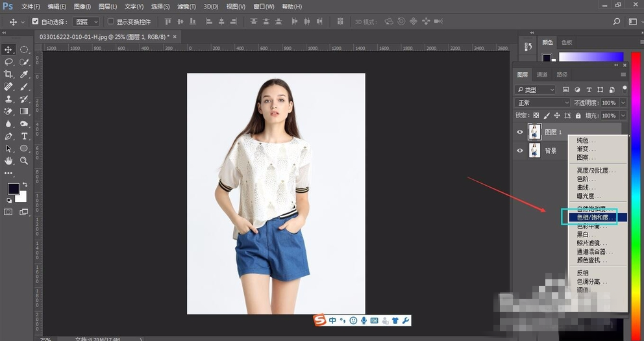Open the auto-select 图层 dropdown in options bar

[x=87, y=21]
